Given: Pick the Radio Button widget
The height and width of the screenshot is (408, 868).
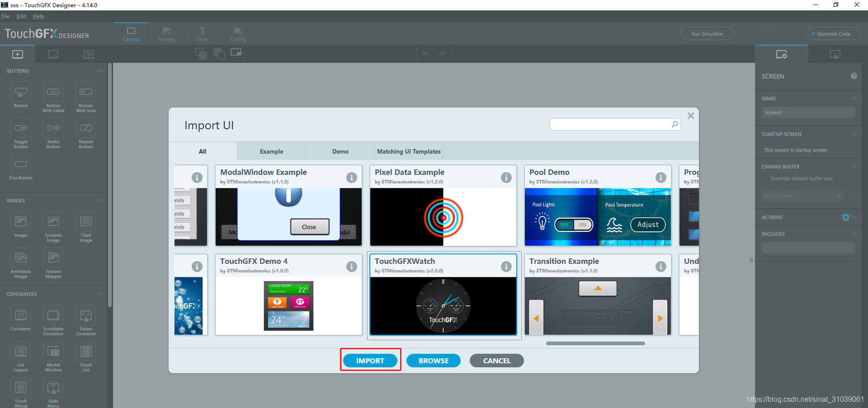Looking at the screenshot, I should (53, 128).
